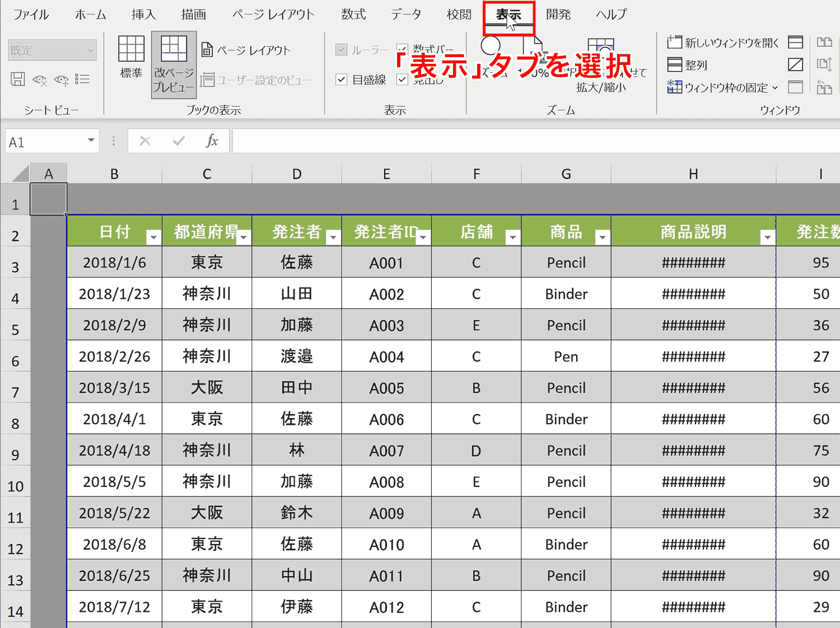Expand the name box A1 dropdown arrow
This screenshot has width=840, height=628.
[x=91, y=140]
